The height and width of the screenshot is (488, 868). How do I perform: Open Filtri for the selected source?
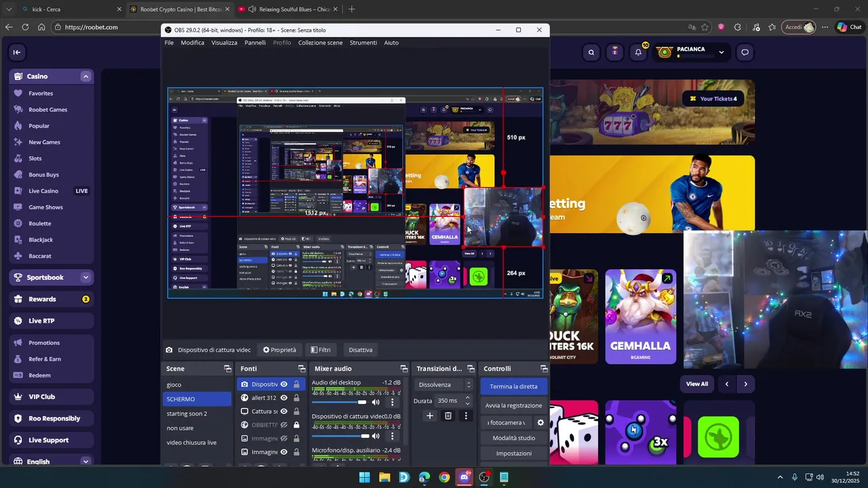(x=321, y=350)
